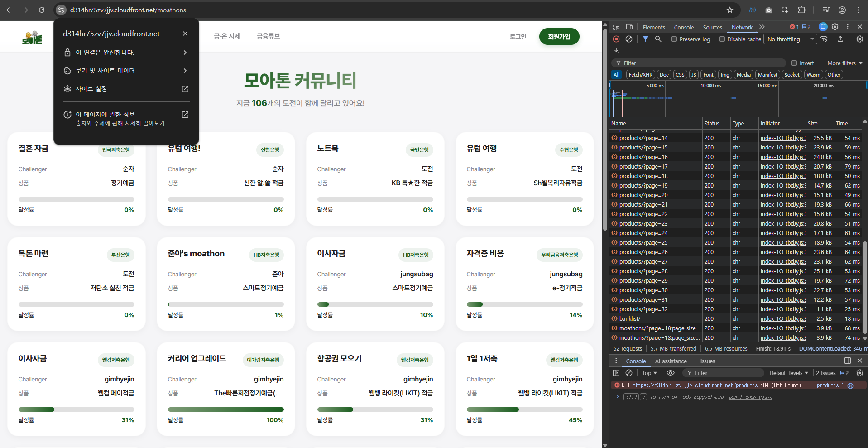Open the network conditions Wi-Fi icon
This screenshot has height=448, width=868.
824,39
